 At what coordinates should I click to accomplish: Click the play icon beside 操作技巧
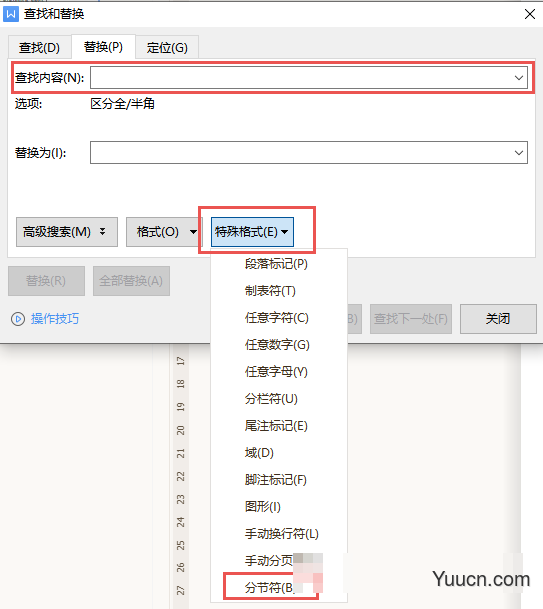coord(18,319)
